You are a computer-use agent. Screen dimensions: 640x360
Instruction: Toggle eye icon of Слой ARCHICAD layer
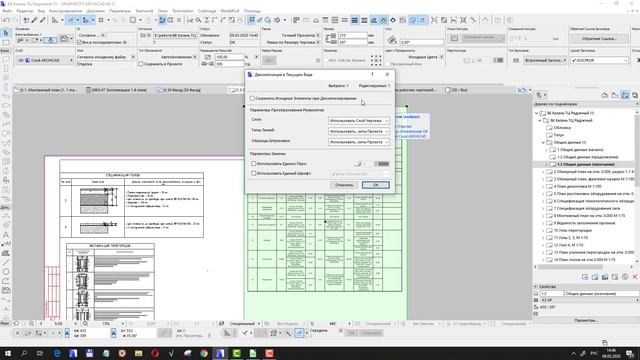20,60
